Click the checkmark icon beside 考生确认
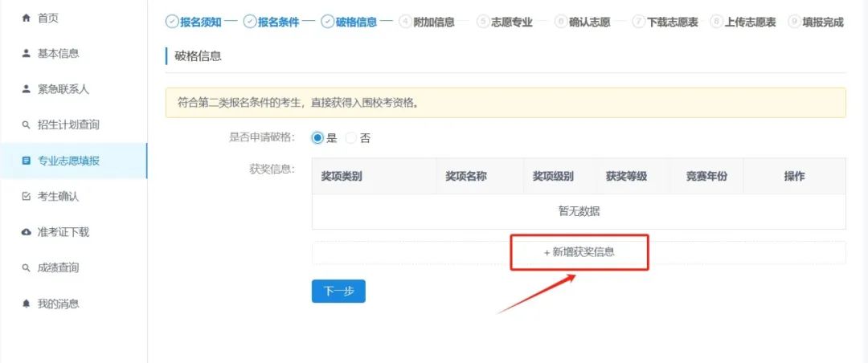The width and height of the screenshot is (868, 363). click(26, 197)
